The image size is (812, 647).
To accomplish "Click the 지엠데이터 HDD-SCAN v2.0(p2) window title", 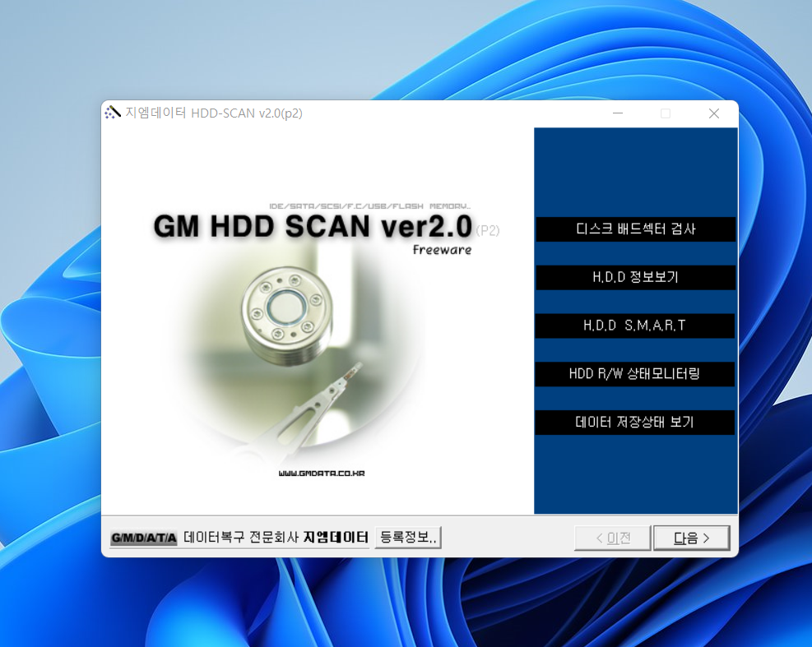I will click(214, 113).
